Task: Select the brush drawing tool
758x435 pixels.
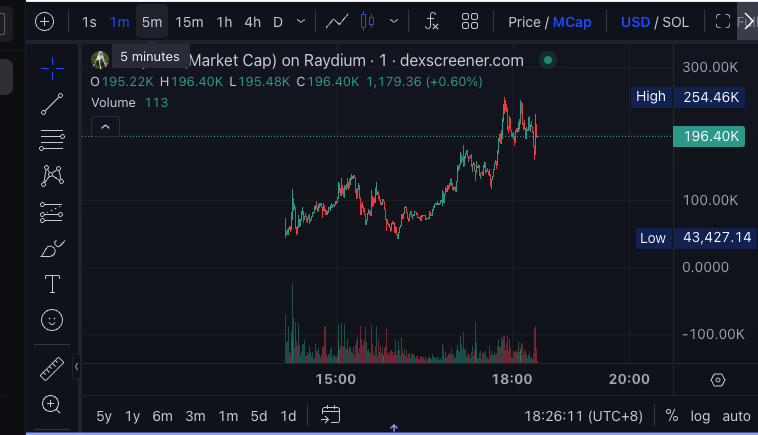Action: point(53,248)
